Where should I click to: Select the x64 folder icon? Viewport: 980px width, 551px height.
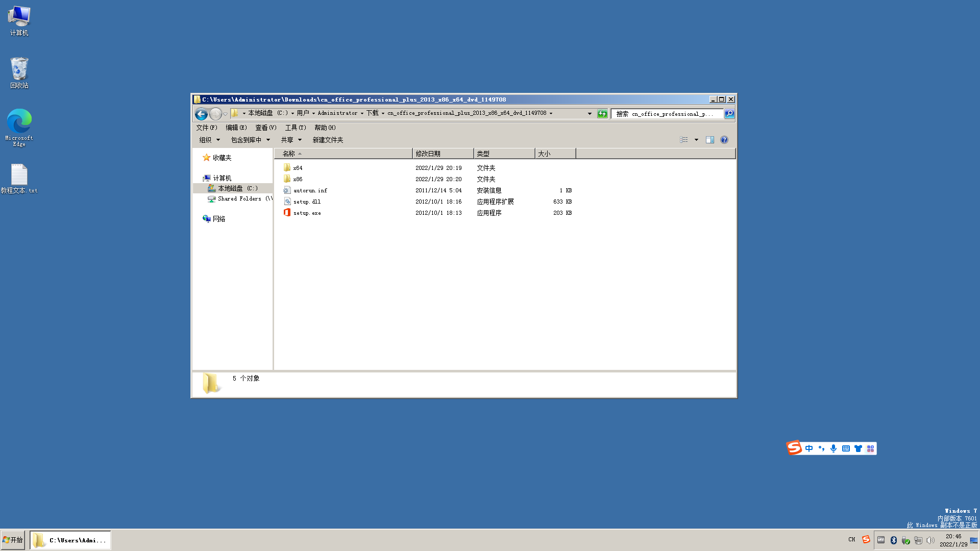pos(287,168)
